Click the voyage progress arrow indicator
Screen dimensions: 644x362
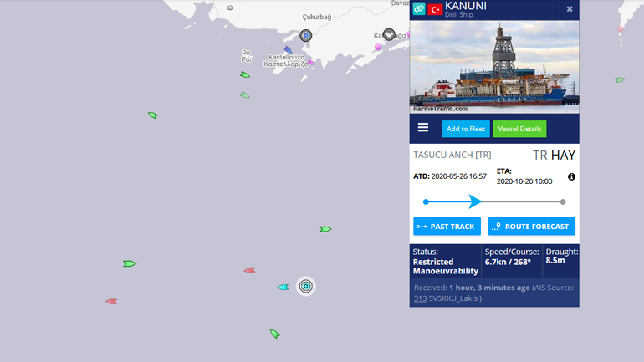tap(475, 201)
